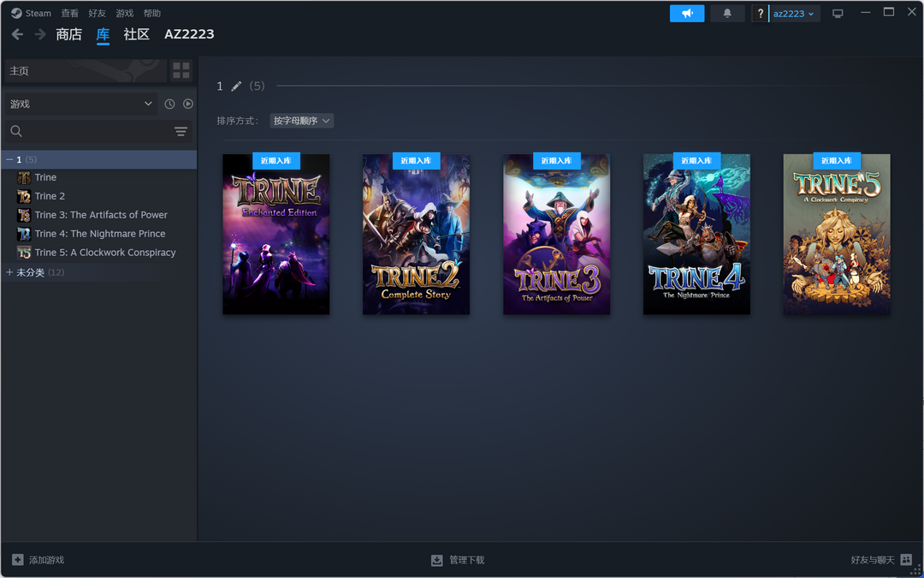
Task: Open the notifications bell
Action: tap(727, 14)
